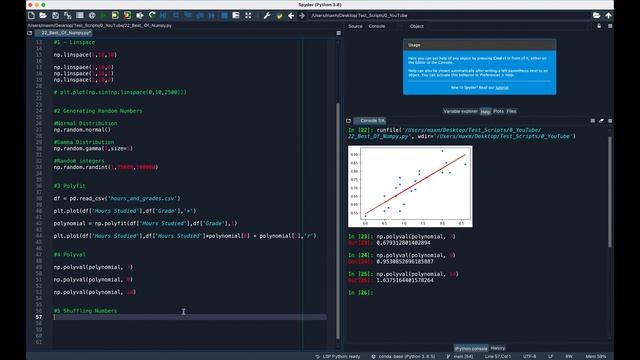Go forward using the right arrow icon
Viewport: 640px width, 360px height.
(x=302, y=16)
